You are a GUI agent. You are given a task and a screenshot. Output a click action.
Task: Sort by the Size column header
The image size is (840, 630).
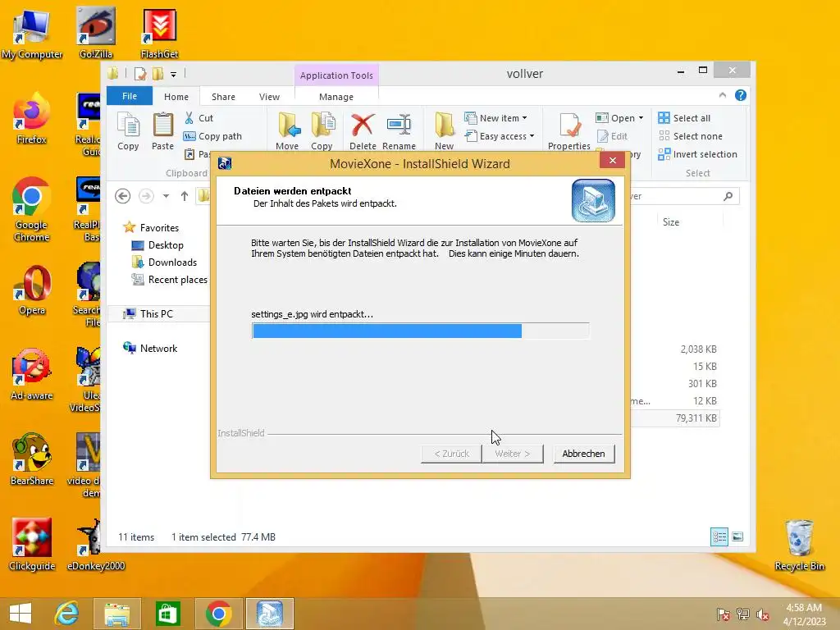tap(671, 221)
